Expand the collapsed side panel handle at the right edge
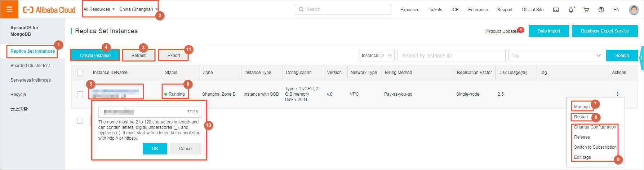This screenshot has width=644, height=170. 641,57
